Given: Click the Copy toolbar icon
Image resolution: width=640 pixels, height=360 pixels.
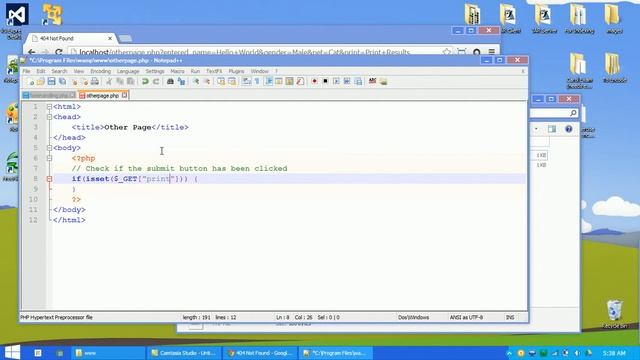Looking at the screenshot, I should (x=120, y=82).
